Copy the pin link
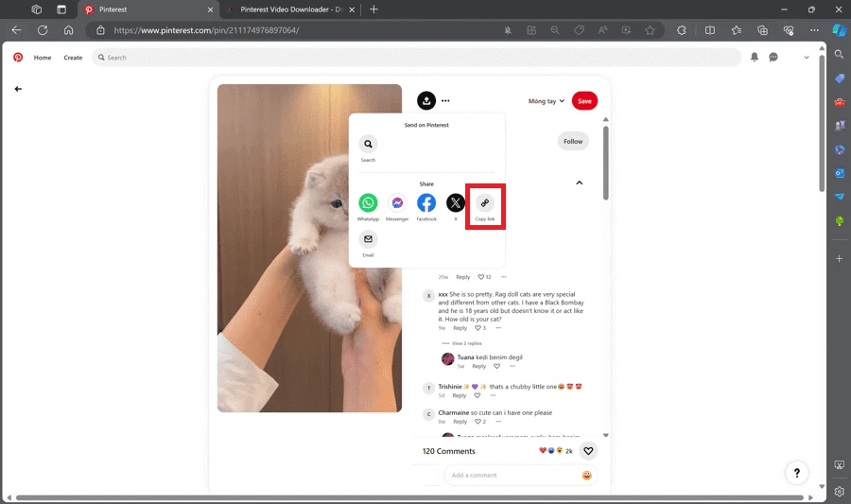This screenshot has height=504, width=851. tap(485, 203)
